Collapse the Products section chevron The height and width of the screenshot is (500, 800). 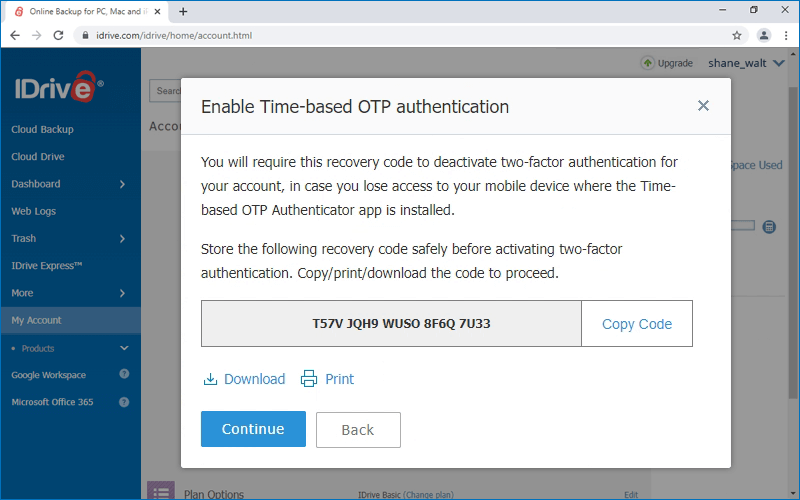tap(124, 348)
